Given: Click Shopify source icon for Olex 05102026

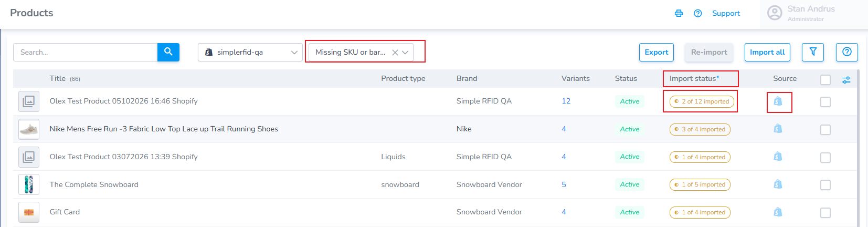Looking at the screenshot, I should pyautogui.click(x=778, y=101).
